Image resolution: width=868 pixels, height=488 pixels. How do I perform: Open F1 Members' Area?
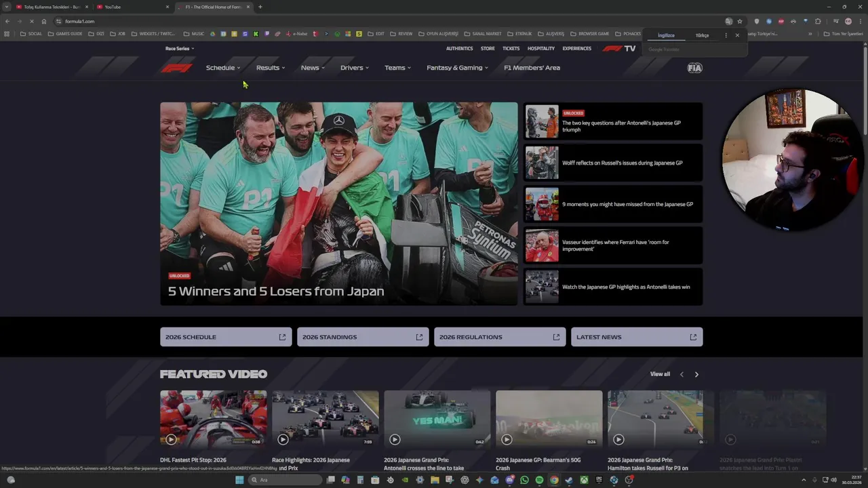coord(532,68)
